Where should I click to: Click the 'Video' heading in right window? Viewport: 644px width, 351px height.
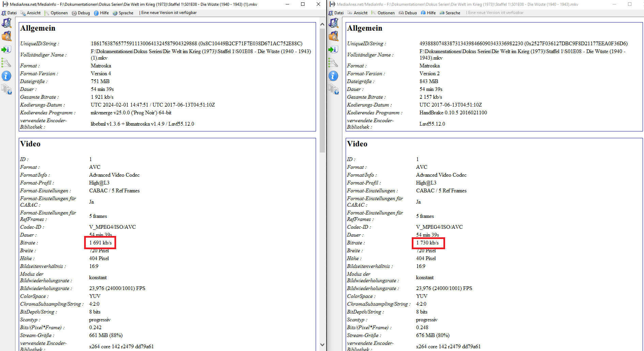click(357, 144)
